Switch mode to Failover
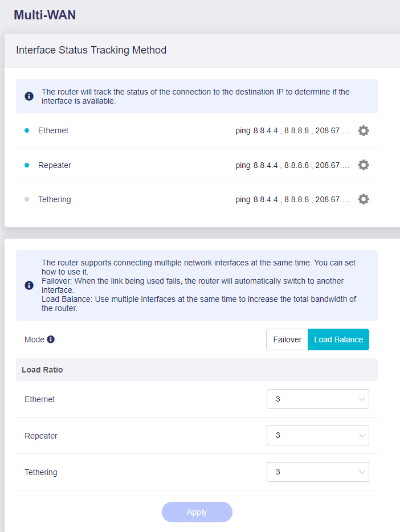Image resolution: width=400 pixels, height=532 pixels. click(287, 339)
